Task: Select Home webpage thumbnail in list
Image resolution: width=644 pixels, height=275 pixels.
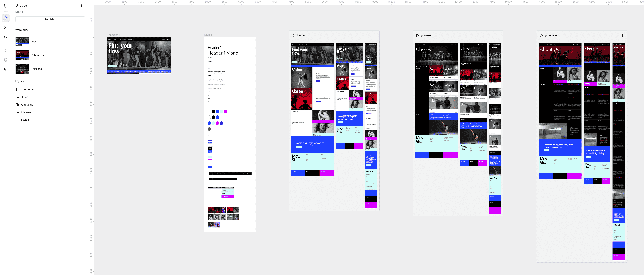Action: pos(22,42)
